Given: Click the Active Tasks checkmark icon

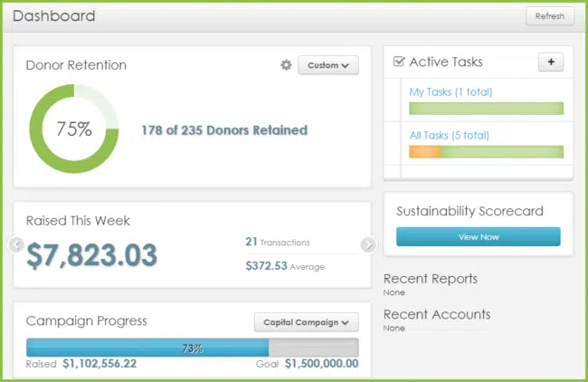Looking at the screenshot, I should (x=399, y=62).
